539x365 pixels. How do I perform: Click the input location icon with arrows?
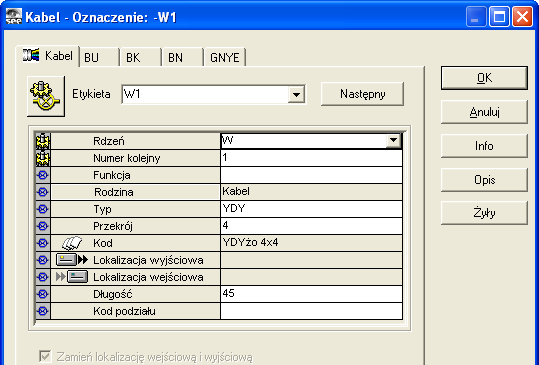(72, 277)
